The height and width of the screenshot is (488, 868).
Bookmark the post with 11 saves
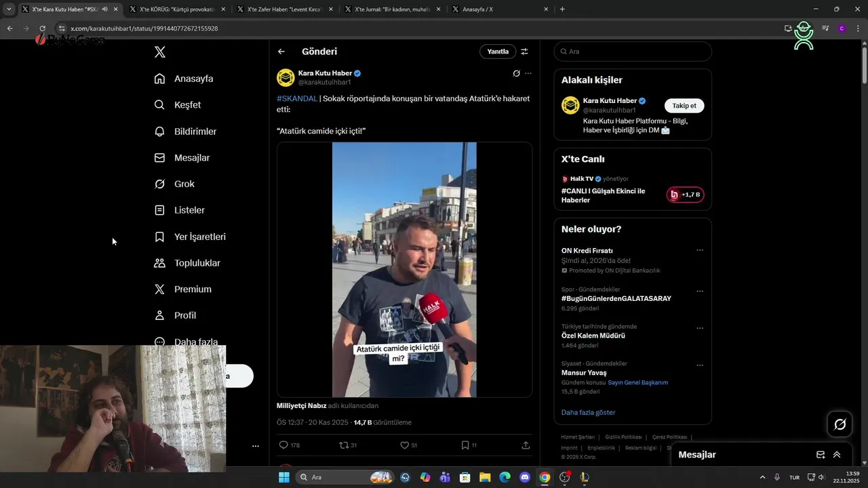pos(469,445)
